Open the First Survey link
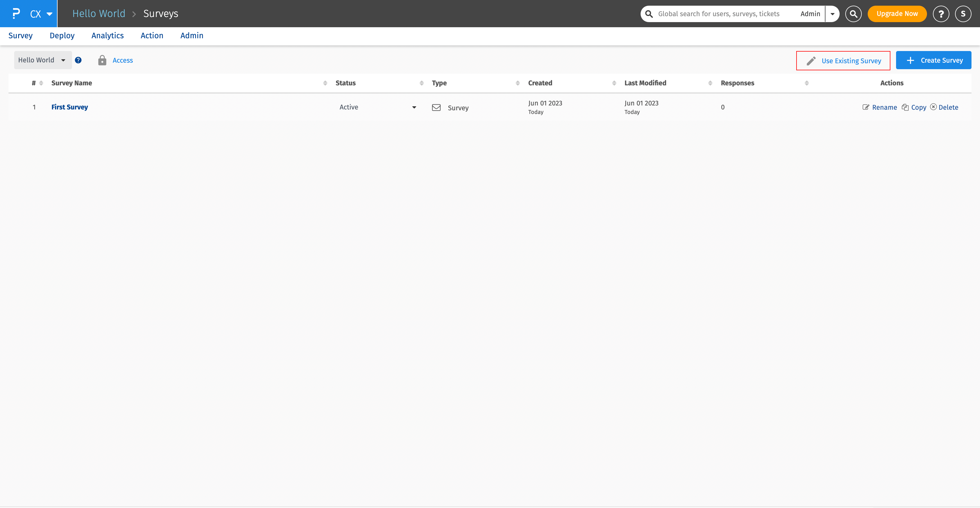 70,107
